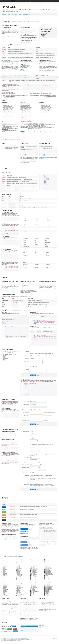Click Search button in Search form example

click(43, 316)
